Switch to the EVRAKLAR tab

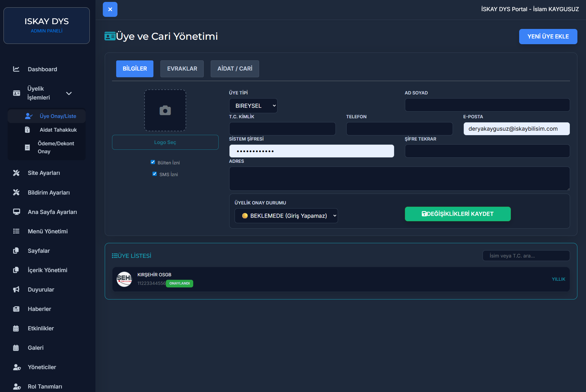point(182,69)
